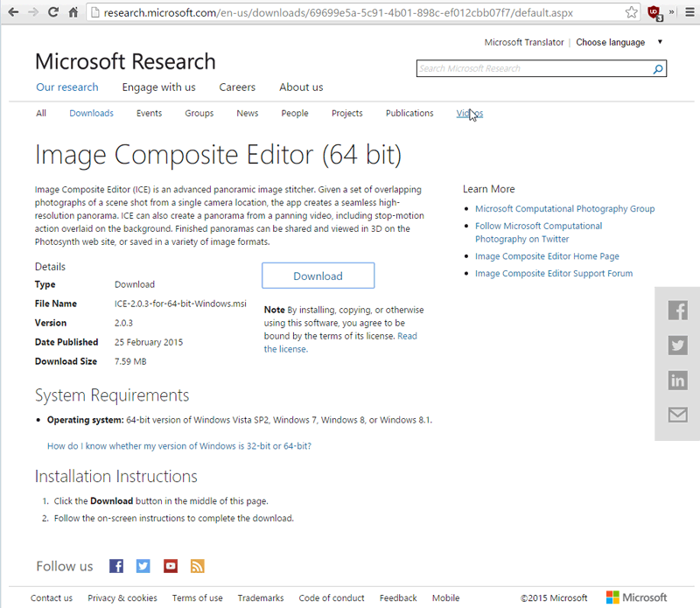Open the Mobile footer link

coord(445,598)
